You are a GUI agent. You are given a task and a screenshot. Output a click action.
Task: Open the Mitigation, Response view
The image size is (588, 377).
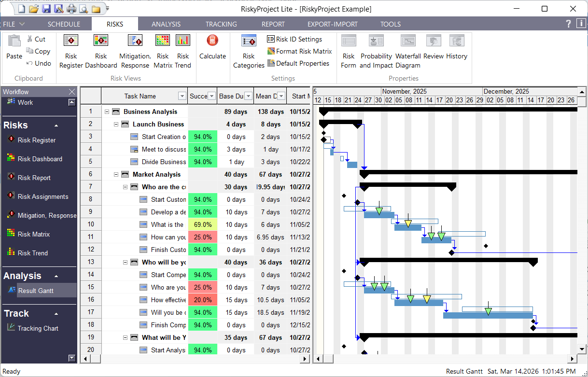pyautogui.click(x=135, y=50)
